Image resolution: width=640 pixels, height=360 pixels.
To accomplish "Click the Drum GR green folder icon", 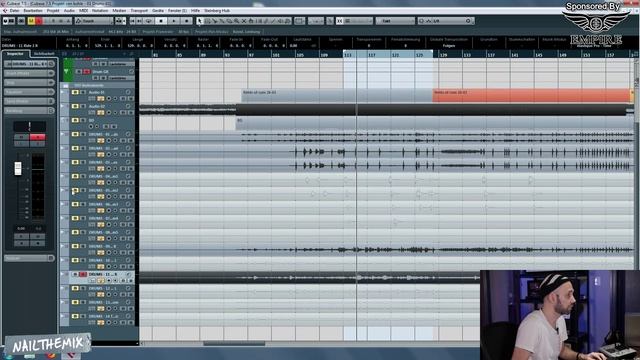I will point(66,71).
